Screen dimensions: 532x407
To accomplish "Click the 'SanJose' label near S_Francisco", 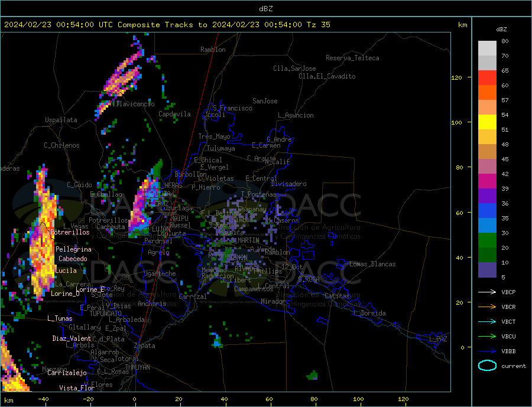I will tap(265, 101).
